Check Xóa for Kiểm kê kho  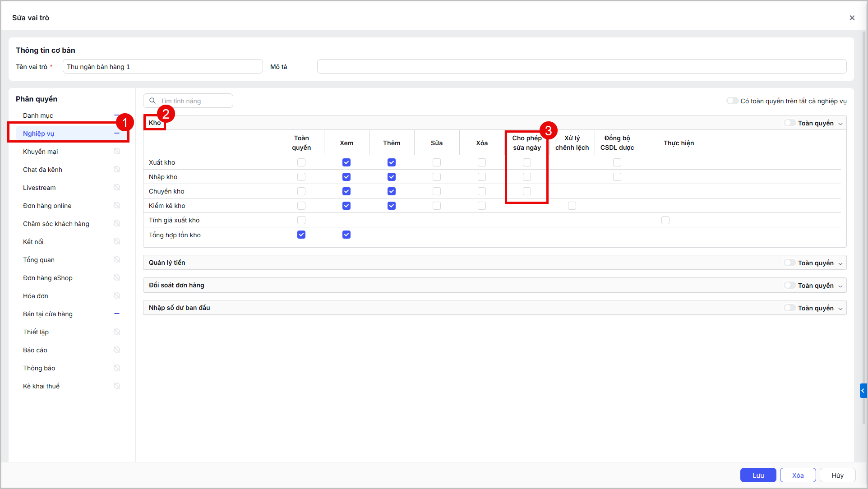(482, 206)
